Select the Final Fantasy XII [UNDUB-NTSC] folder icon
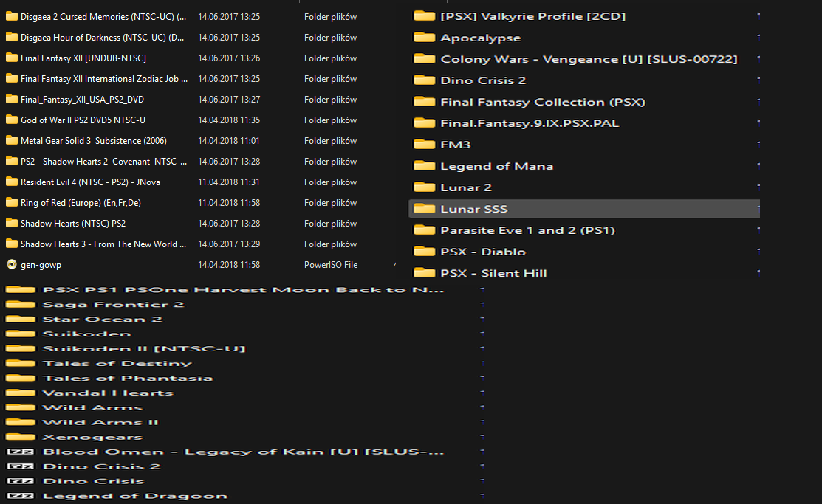The height and width of the screenshot is (504, 822). click(12, 58)
